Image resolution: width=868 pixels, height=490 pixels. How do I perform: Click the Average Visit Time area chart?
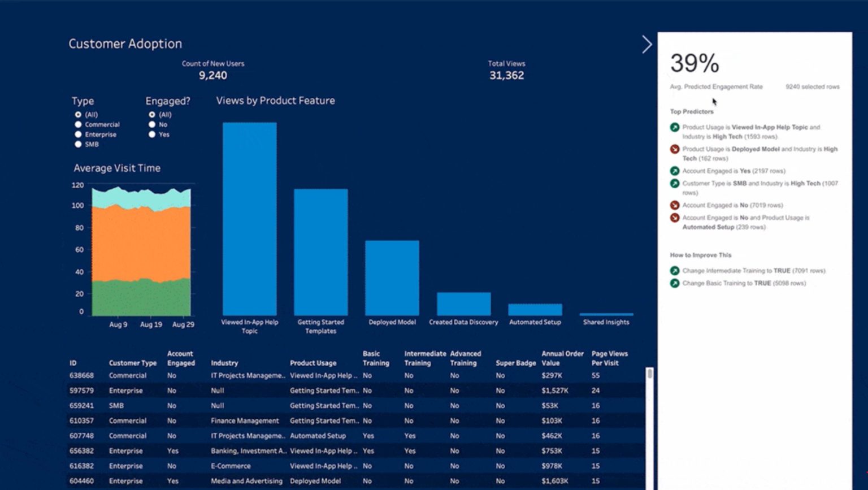pos(141,249)
